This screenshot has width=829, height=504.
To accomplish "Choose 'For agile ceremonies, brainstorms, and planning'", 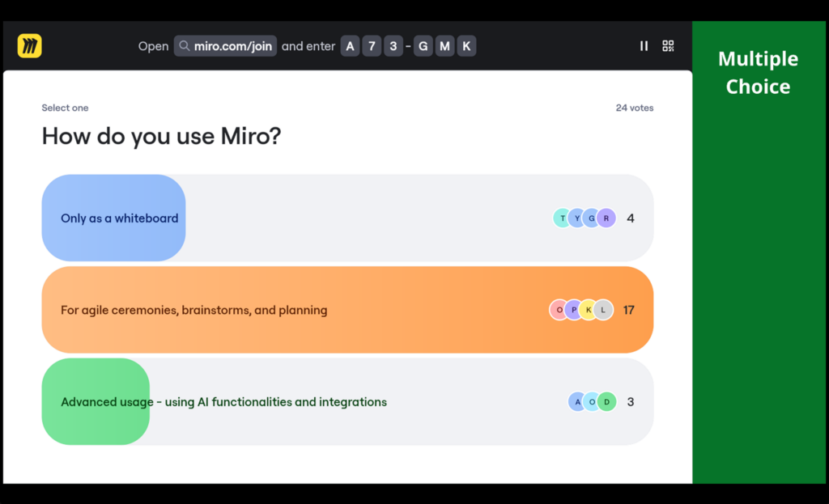I will click(194, 310).
